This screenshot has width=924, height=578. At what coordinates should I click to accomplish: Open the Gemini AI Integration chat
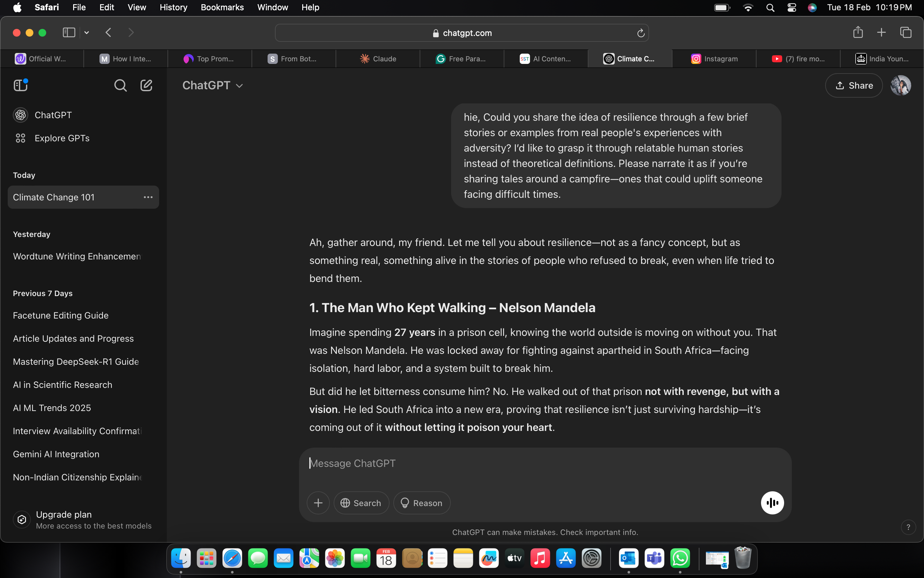[x=83, y=454]
